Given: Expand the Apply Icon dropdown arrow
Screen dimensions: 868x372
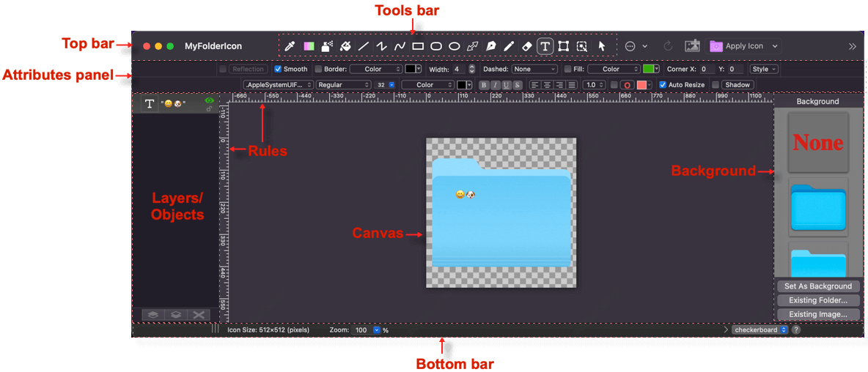Looking at the screenshot, I should coord(774,46).
